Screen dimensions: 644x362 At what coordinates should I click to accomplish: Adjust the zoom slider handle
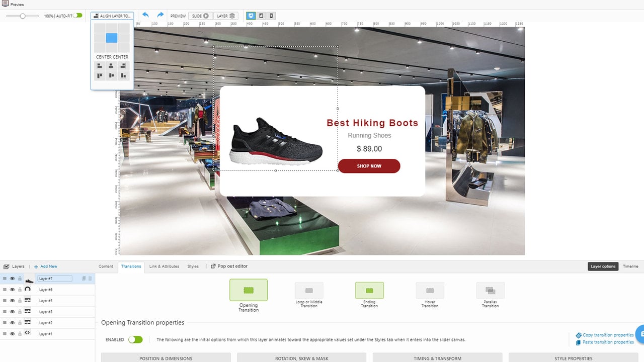pos(23,16)
